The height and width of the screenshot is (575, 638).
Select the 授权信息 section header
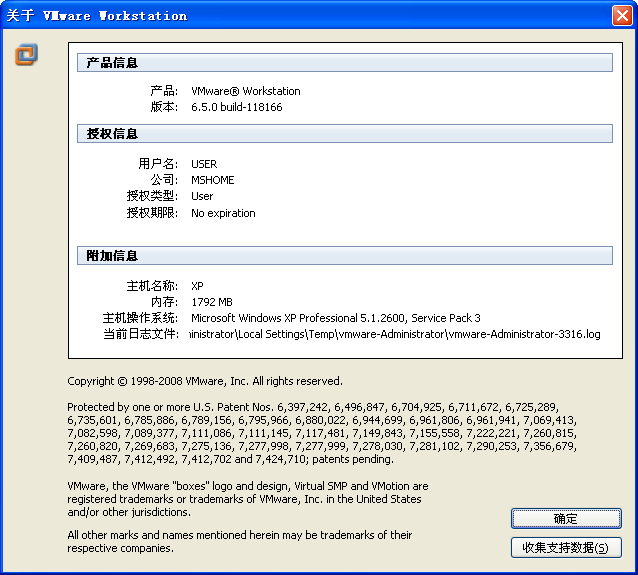[x=345, y=133]
